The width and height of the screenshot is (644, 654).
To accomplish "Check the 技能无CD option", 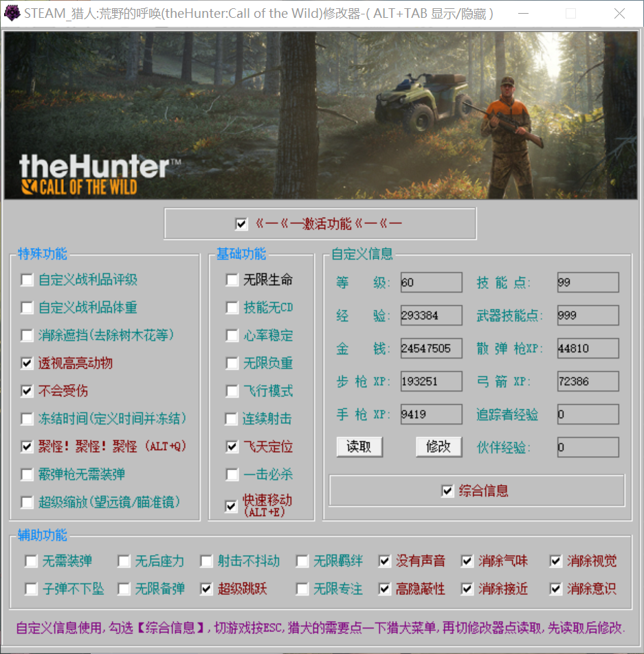I will (x=232, y=308).
